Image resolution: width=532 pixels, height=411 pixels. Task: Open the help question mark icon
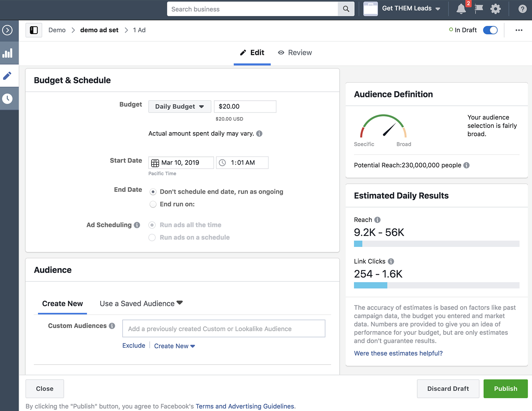click(522, 9)
